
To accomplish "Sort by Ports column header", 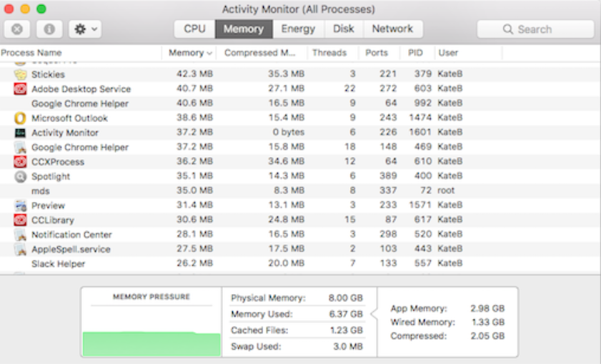I will [x=377, y=53].
